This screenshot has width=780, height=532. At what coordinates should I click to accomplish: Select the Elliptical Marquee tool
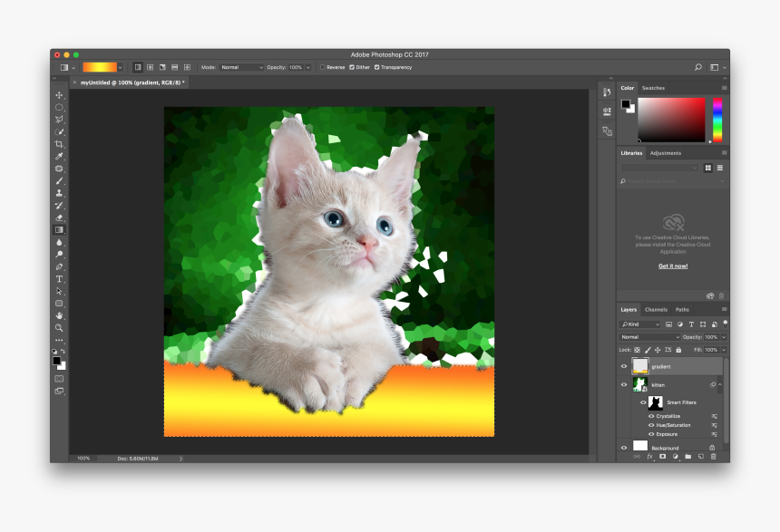59,107
